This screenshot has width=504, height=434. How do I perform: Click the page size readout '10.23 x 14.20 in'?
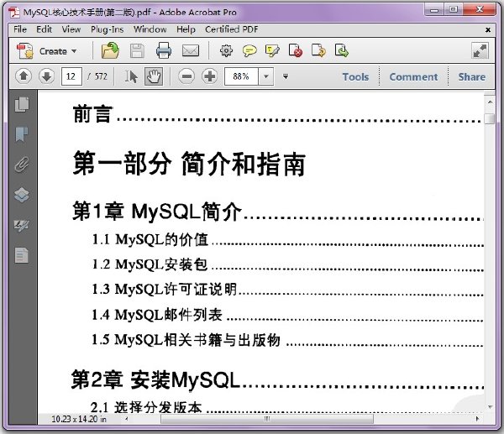(x=79, y=419)
